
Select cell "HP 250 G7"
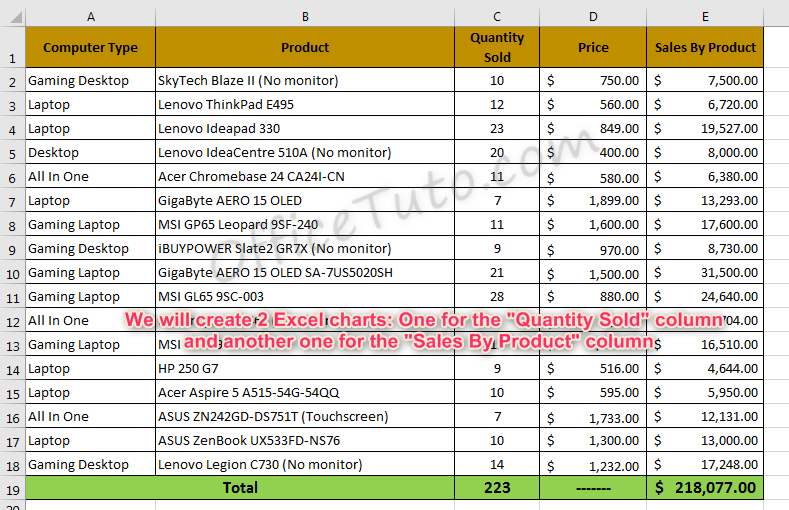tap(305, 369)
